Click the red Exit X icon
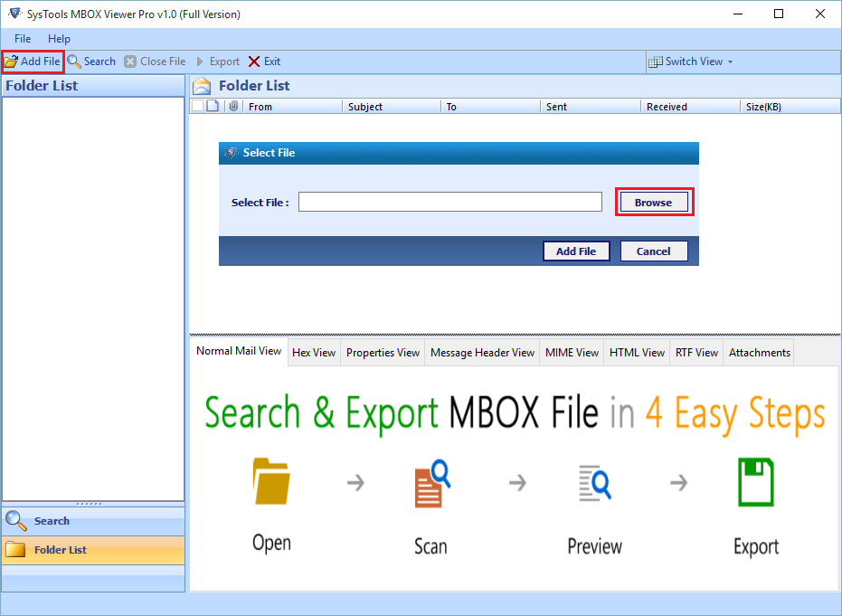This screenshot has width=842, height=616. pos(254,62)
